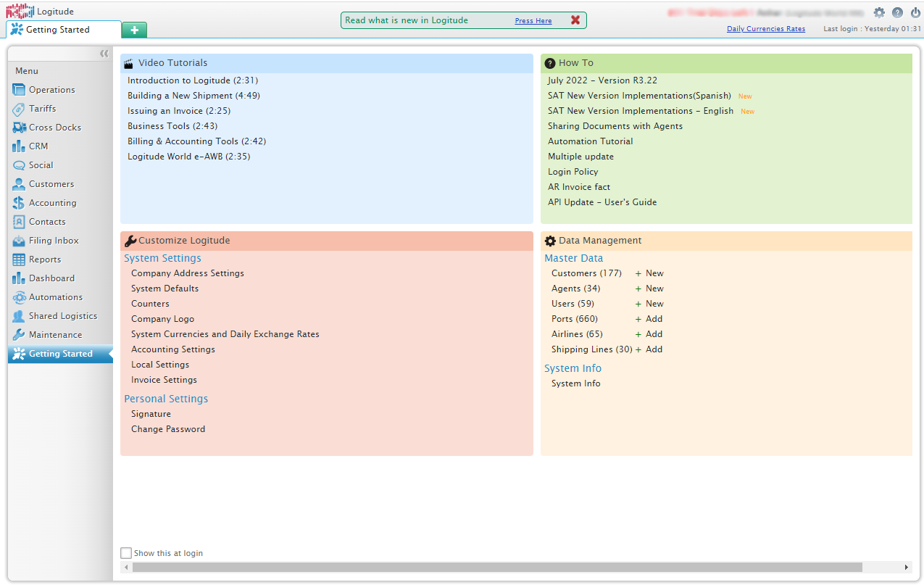This screenshot has height=585, width=924.
Task: Click the How To question icon
Action: [x=550, y=63]
